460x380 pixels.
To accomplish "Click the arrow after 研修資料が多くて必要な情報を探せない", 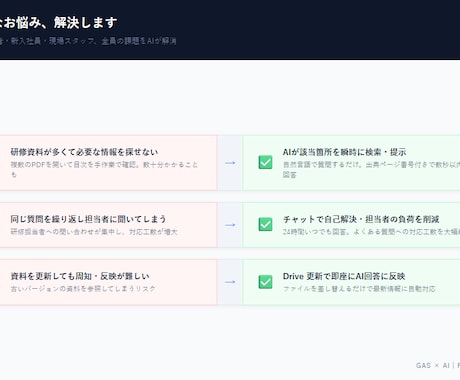I will pyautogui.click(x=230, y=163).
